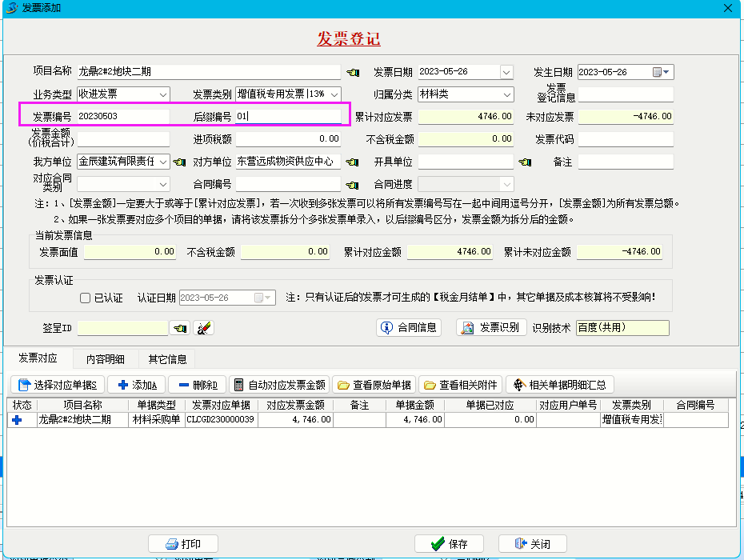Expand the 归属分类 dropdown
Viewport: 744px width, 560px height.
coord(506,94)
